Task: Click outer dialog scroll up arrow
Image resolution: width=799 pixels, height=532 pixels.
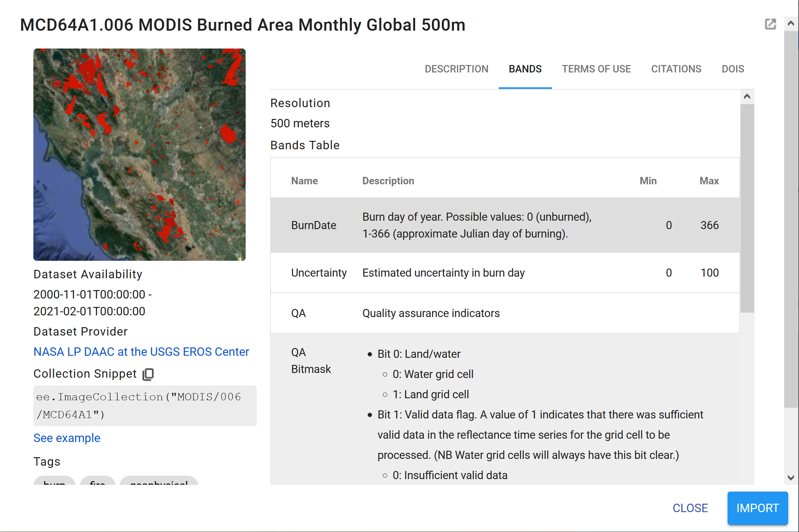Action: click(791, 23)
